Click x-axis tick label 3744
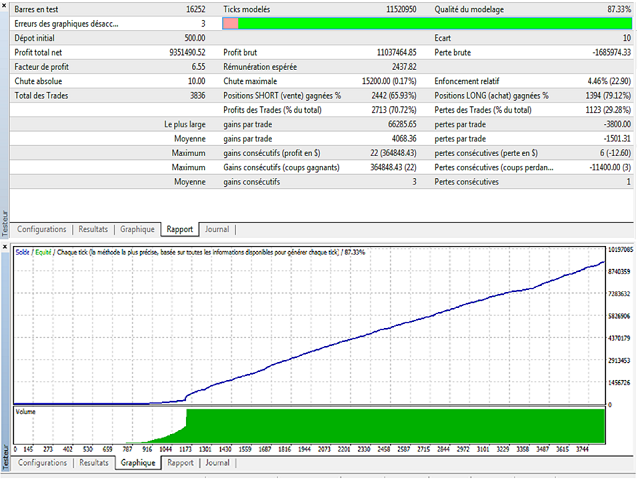Viewport: 640px width, 480px height. tap(582, 449)
